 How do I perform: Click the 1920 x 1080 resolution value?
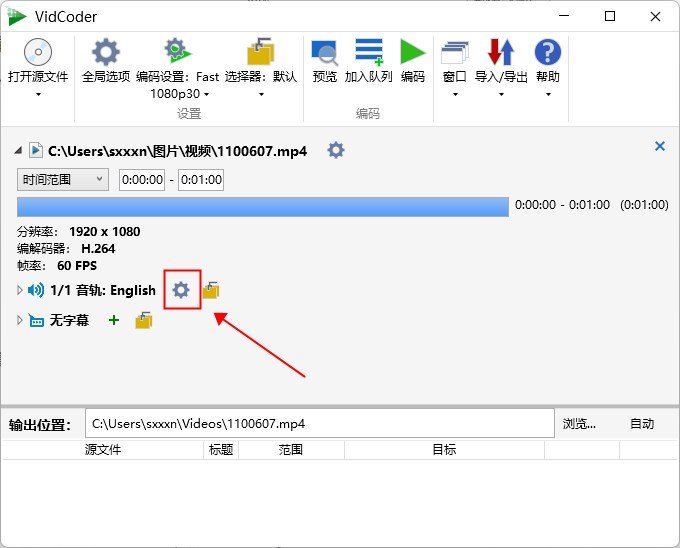point(105,232)
